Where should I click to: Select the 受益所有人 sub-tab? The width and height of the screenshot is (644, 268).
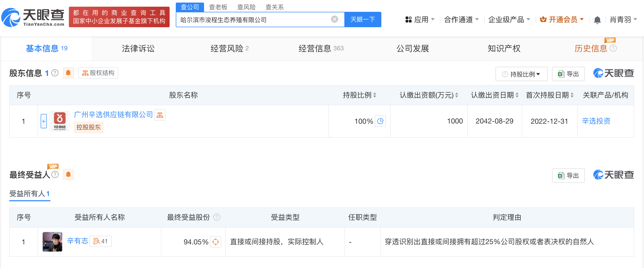(x=30, y=194)
